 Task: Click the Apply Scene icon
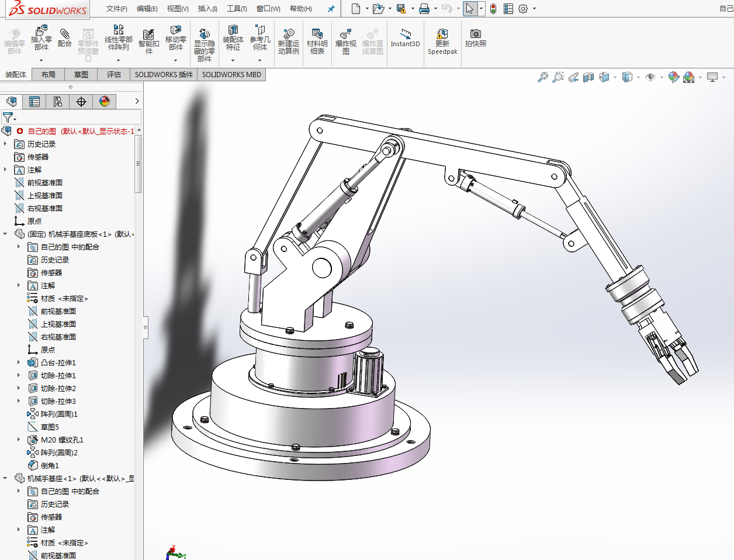coord(689,77)
